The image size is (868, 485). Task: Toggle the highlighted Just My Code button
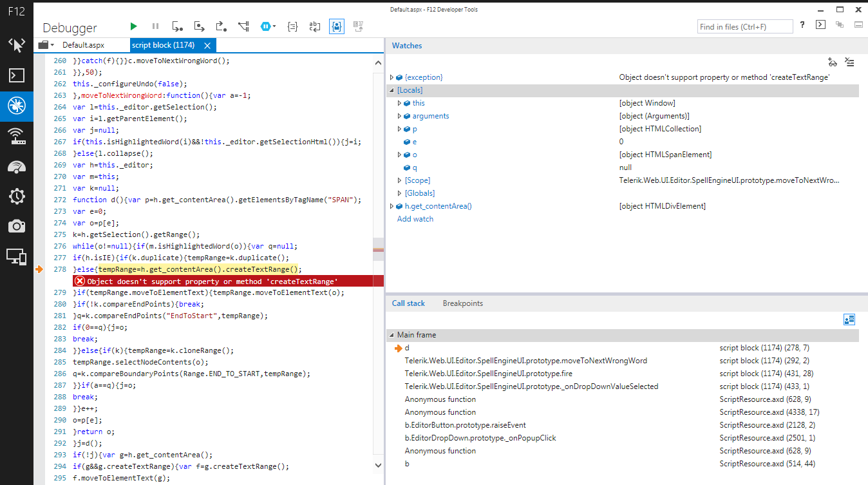tap(336, 26)
